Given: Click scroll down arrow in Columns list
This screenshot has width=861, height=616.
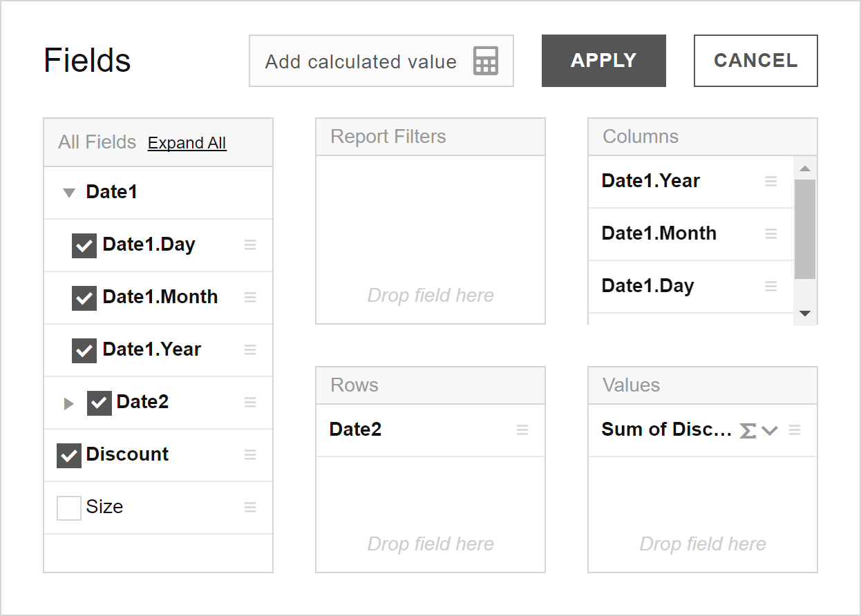Looking at the screenshot, I should (x=805, y=314).
